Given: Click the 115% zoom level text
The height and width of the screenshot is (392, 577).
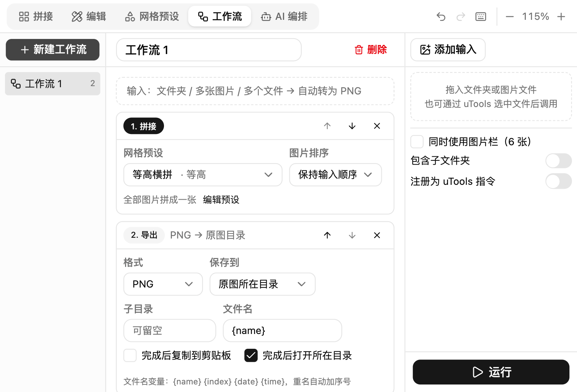Looking at the screenshot, I should [536, 17].
